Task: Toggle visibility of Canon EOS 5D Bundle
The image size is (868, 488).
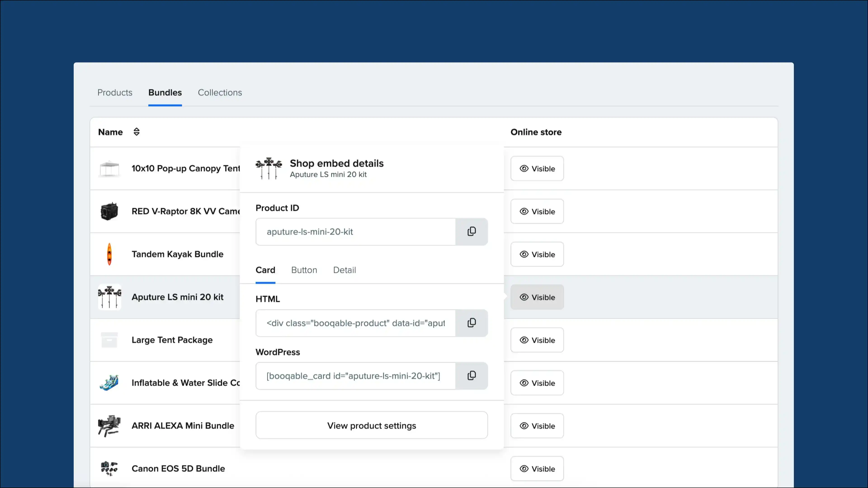Action: point(537,469)
